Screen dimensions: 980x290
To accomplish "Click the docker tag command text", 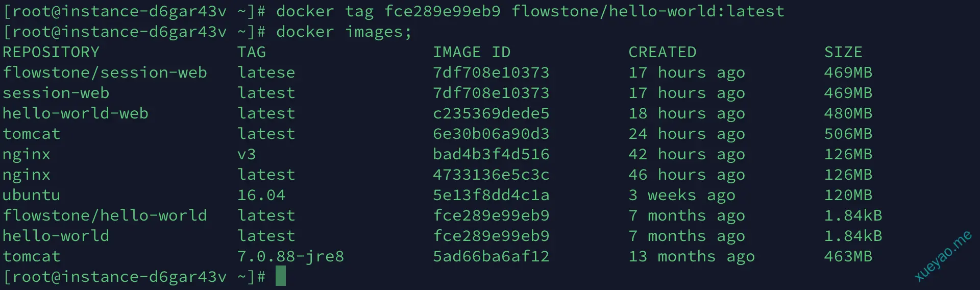I will coord(530,11).
